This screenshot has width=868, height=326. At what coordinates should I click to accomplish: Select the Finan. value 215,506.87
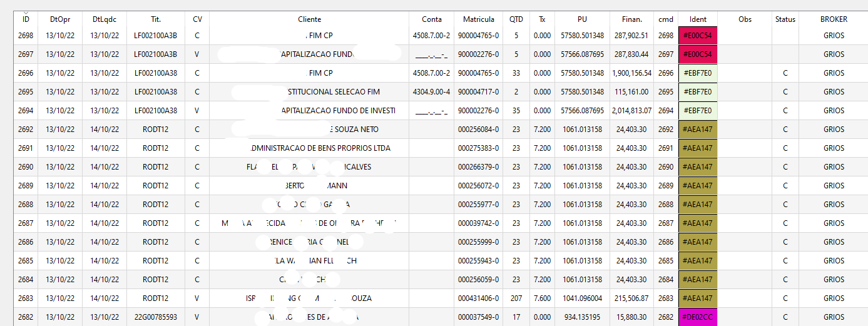point(631,298)
